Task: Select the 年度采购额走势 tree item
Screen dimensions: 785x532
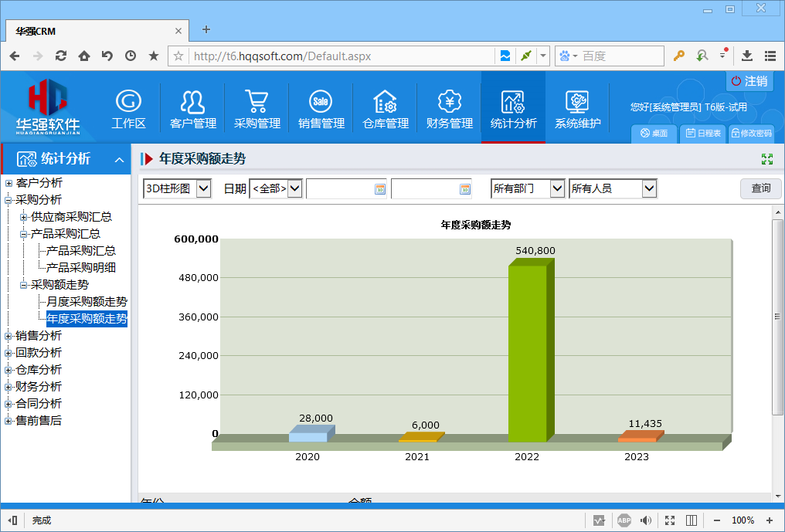Action: click(87, 319)
